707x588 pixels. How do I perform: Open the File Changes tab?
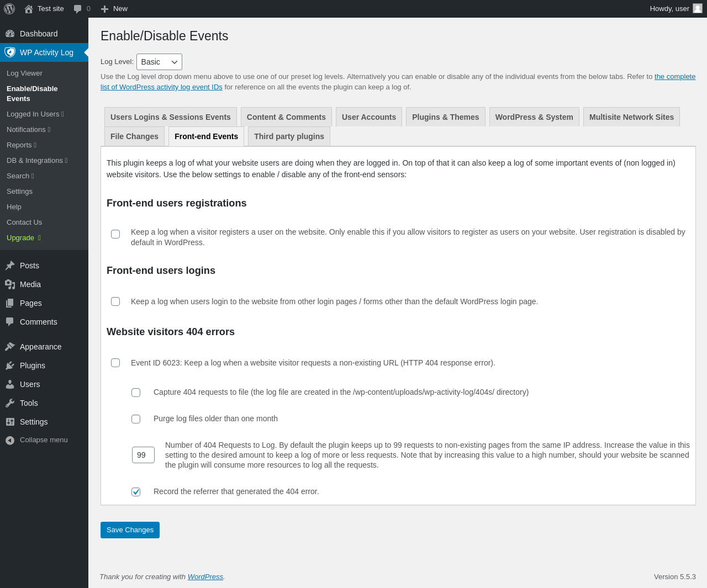pyautogui.click(x=134, y=136)
